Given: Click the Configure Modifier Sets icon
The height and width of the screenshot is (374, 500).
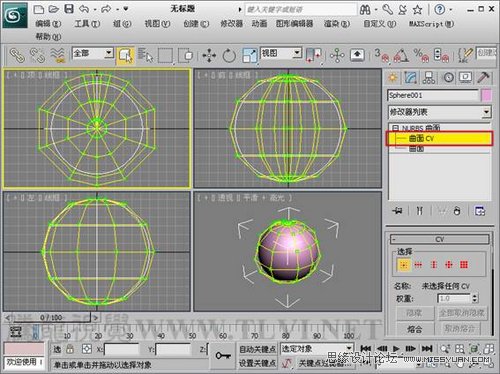Looking at the screenshot, I should pyautogui.click(x=480, y=211).
